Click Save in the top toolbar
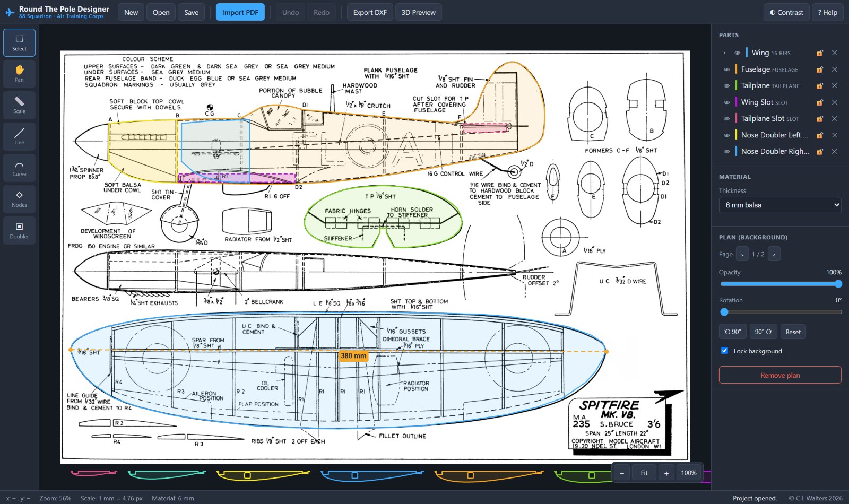Viewport: 849px width, 504px height. point(192,12)
